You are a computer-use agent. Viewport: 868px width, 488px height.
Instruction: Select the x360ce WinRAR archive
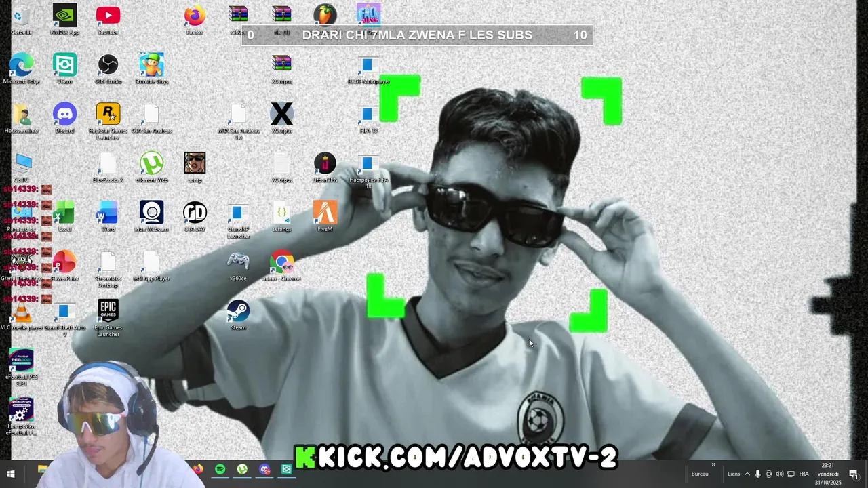click(x=238, y=20)
